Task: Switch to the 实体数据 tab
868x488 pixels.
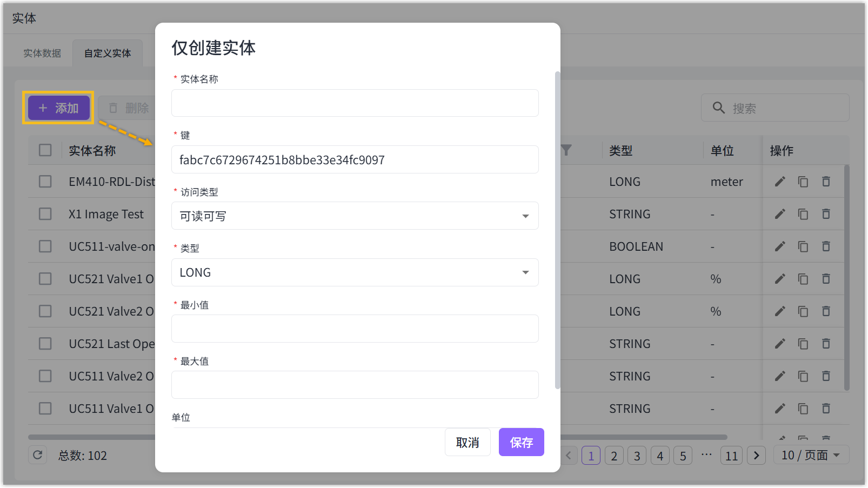Action: coord(42,54)
